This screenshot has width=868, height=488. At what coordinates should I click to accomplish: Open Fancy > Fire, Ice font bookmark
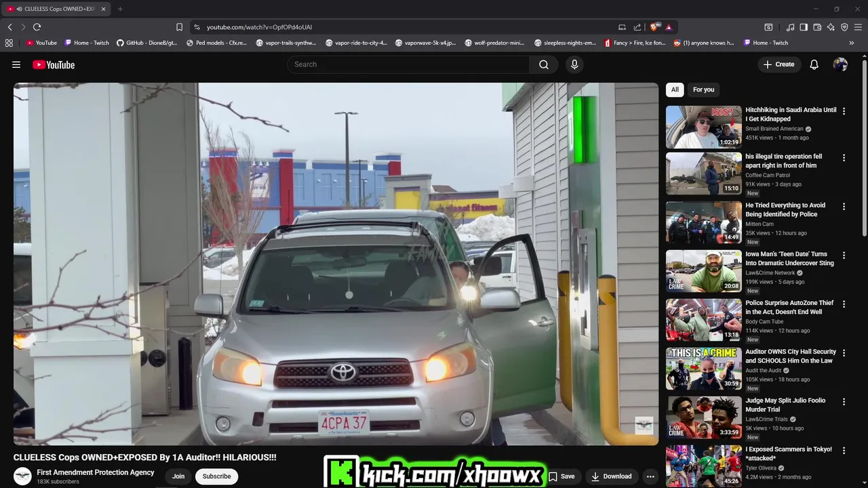(635, 43)
